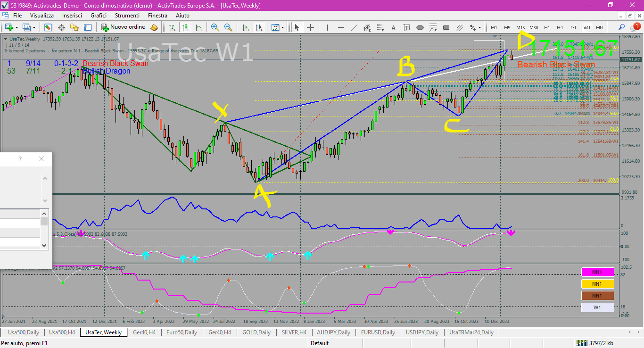The height and width of the screenshot is (348, 644).
Task: Toggle chart shift from right border
Action: point(258,27)
